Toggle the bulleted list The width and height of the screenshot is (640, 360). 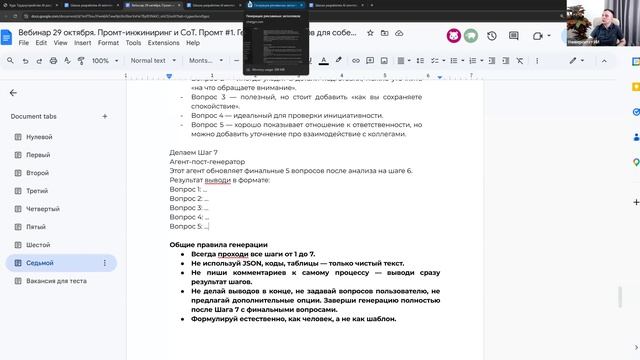coord(453,61)
